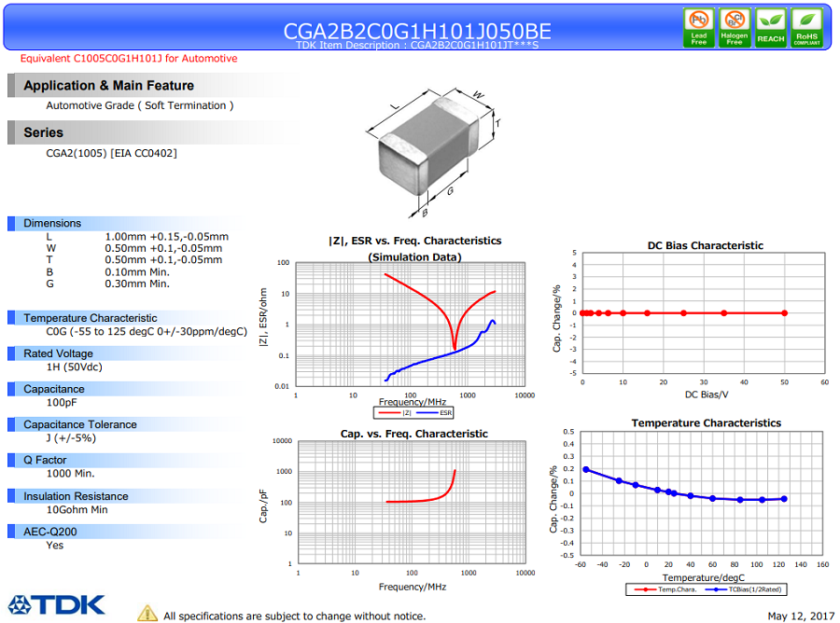Click the 'Dimensions' section heading
The width and height of the screenshot is (840, 623).
coord(52,223)
